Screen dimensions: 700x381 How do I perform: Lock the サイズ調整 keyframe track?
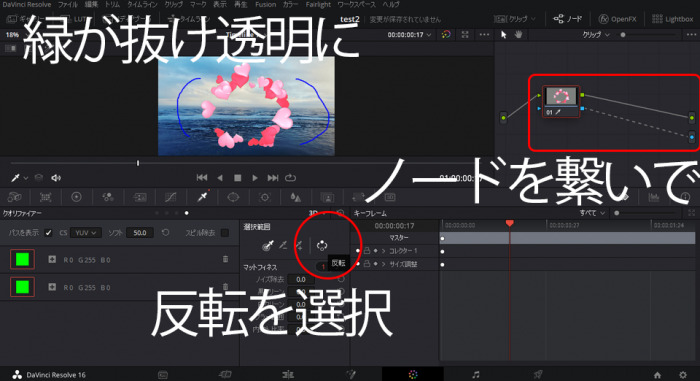(x=367, y=264)
